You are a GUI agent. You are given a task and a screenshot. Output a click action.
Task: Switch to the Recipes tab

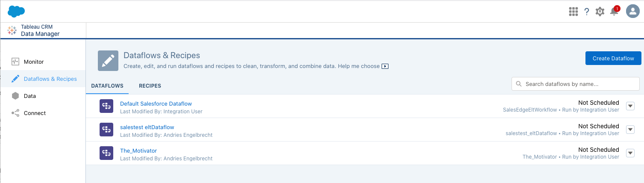pyautogui.click(x=150, y=86)
